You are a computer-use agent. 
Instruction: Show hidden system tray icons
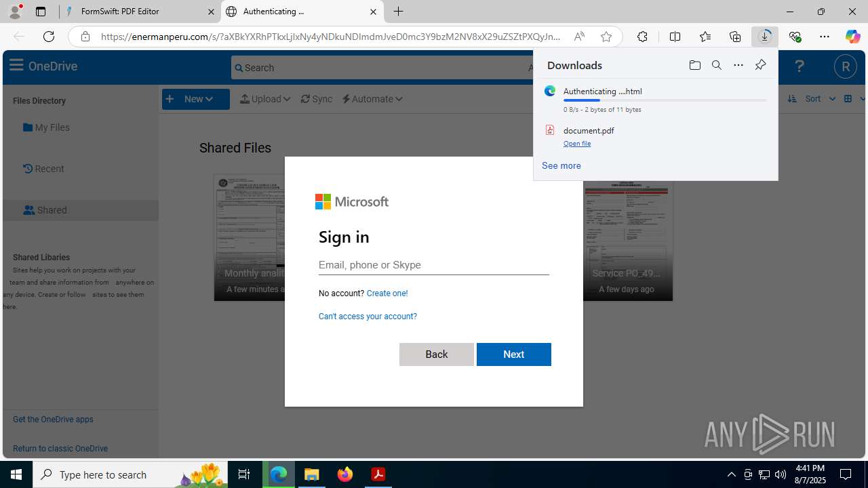click(x=731, y=474)
